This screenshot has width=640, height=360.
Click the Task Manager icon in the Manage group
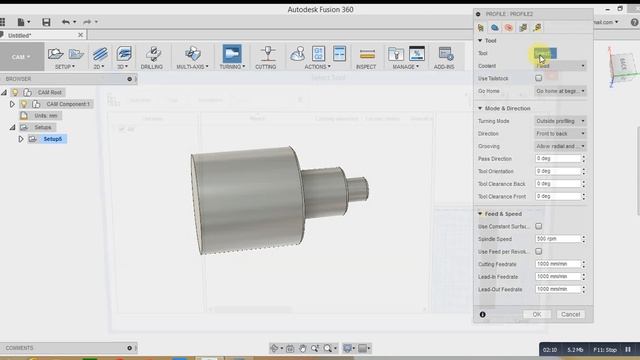click(417, 53)
